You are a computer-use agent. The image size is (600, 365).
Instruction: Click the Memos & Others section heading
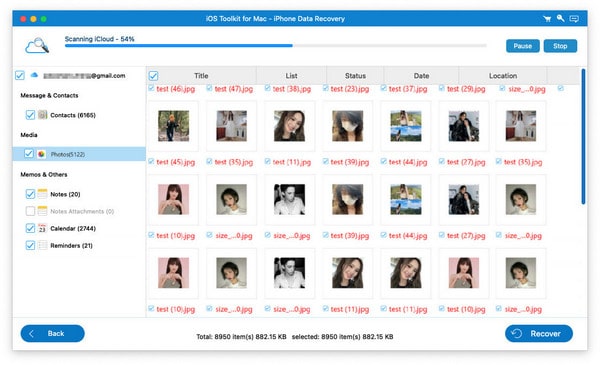pyautogui.click(x=44, y=174)
